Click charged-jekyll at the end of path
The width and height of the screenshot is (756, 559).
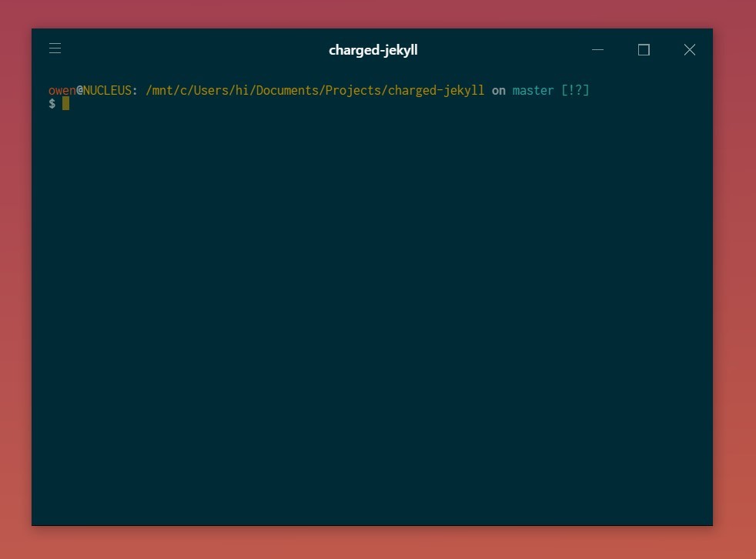tap(436, 91)
